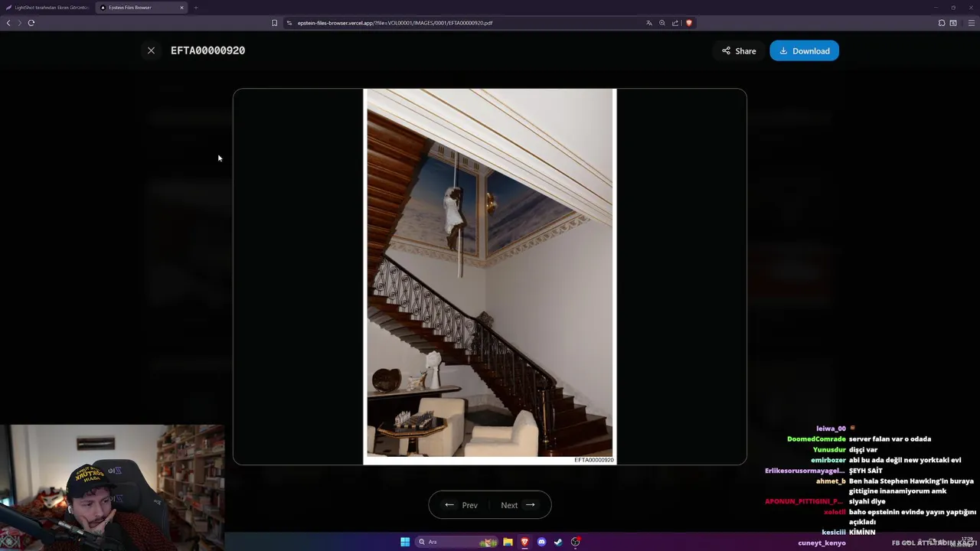The height and width of the screenshot is (551, 980).
Task: Close the Epstein Files Browser tab
Action: pyautogui.click(x=182, y=8)
